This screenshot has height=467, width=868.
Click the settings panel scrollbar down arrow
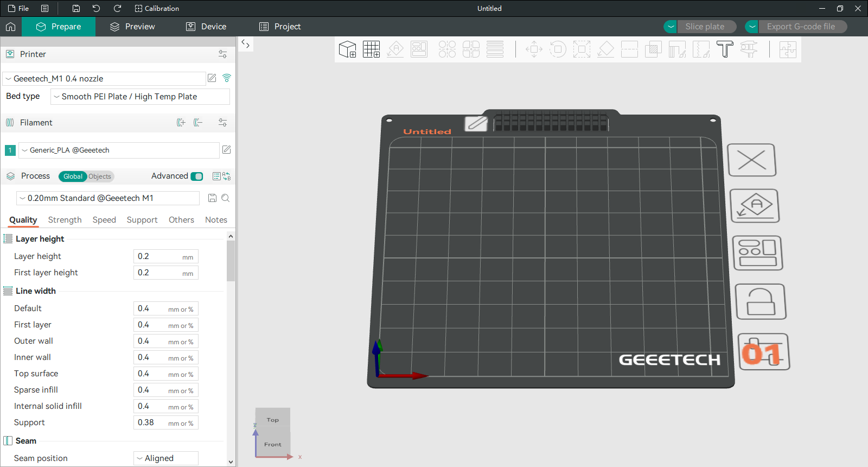pos(231,462)
